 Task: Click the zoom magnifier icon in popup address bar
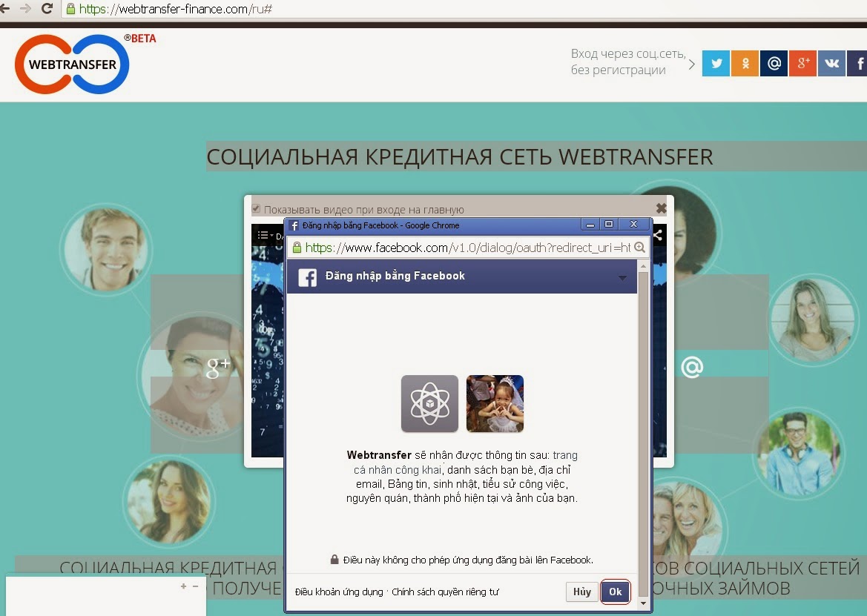(x=640, y=248)
